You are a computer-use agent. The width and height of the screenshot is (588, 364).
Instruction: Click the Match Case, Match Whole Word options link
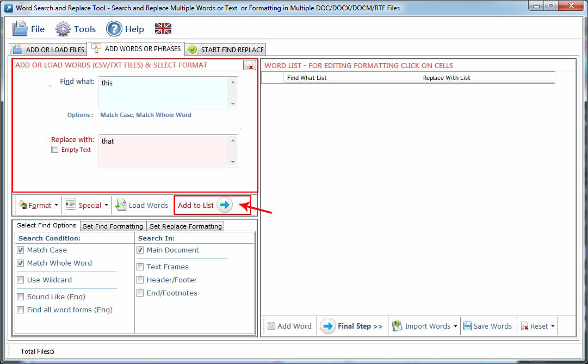click(x=145, y=115)
